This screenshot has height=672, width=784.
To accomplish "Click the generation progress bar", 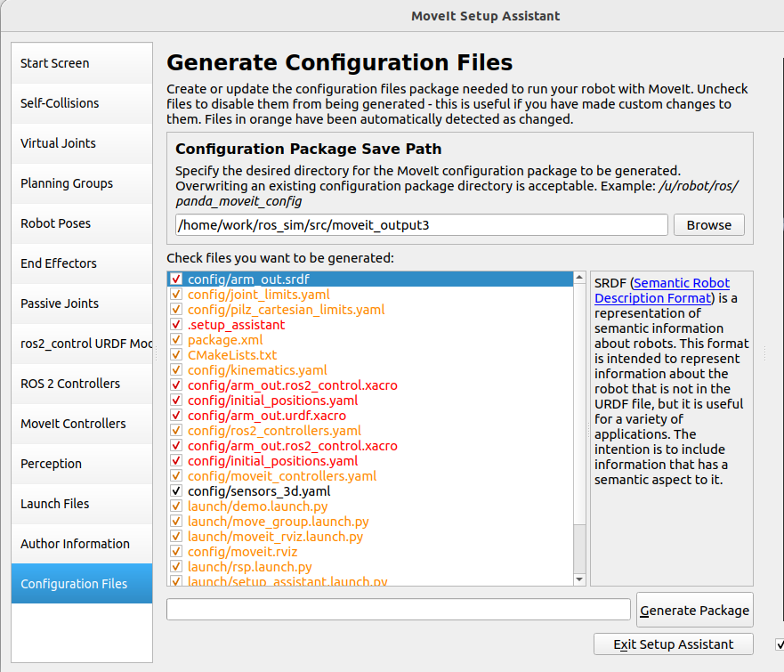I will click(x=399, y=609).
